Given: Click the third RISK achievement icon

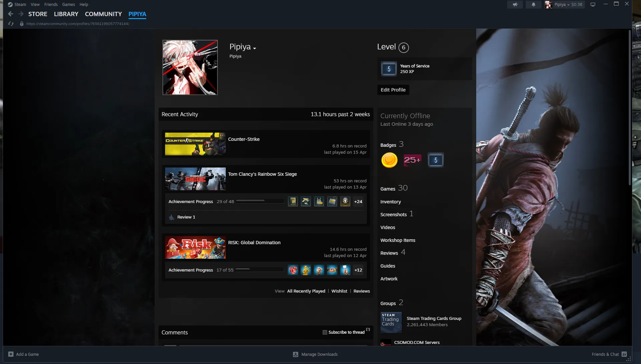Looking at the screenshot, I should [319, 270].
